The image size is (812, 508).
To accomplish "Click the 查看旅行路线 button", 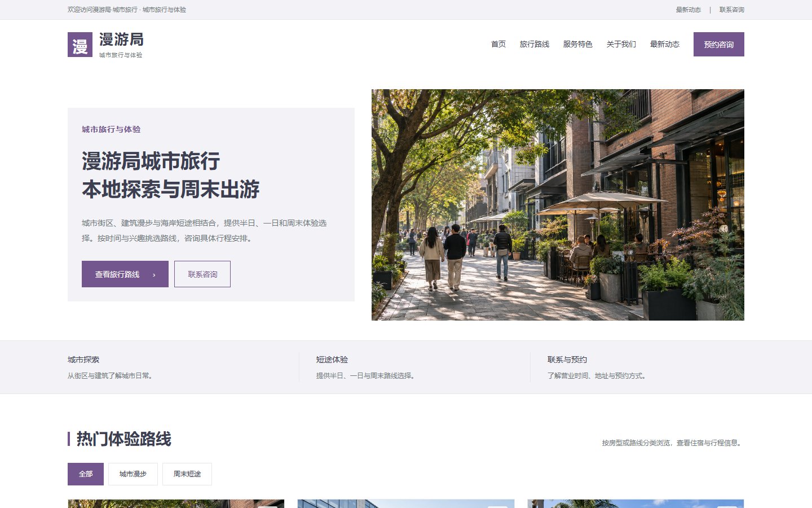I will point(125,274).
